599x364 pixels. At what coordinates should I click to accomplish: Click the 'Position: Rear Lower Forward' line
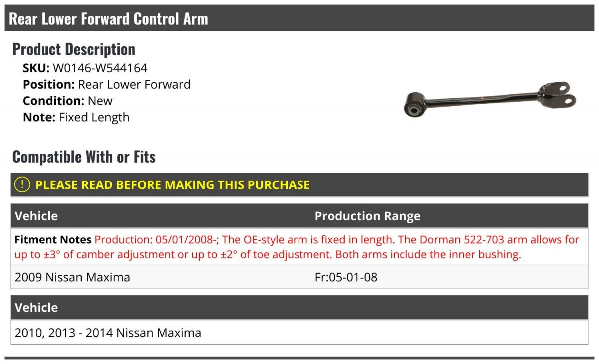point(107,84)
